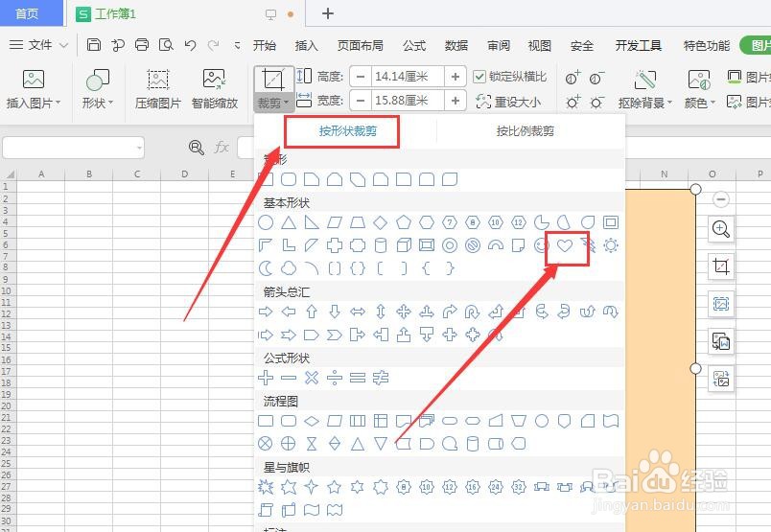Open the 插入 ribbon tab
Screen dimensions: 771x532
click(x=306, y=46)
